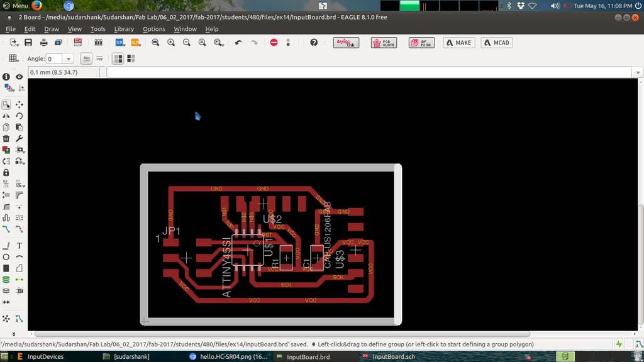Viewport: 644px width, 362px height.
Task: Open the SCR script dropdown
Action: [120, 42]
